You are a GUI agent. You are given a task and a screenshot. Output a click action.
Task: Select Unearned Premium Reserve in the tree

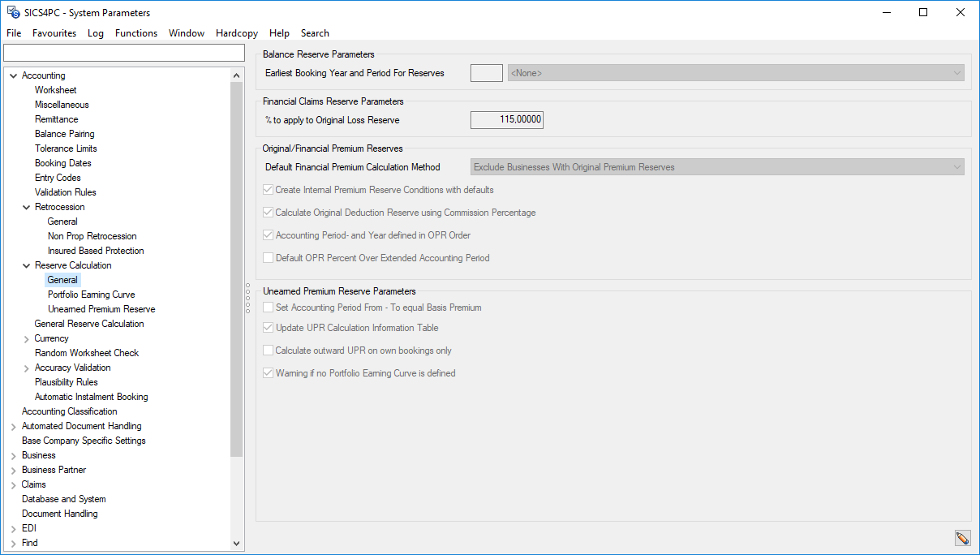point(101,308)
